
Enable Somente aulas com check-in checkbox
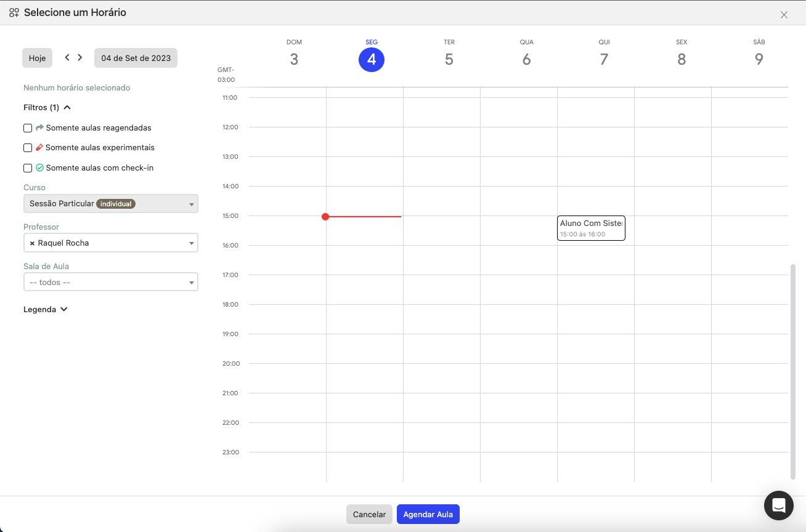[28, 168]
